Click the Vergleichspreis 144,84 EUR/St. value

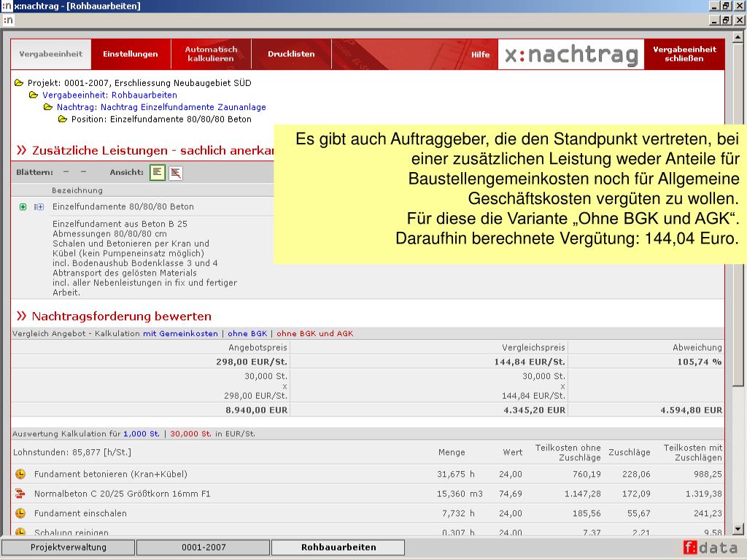(530, 362)
